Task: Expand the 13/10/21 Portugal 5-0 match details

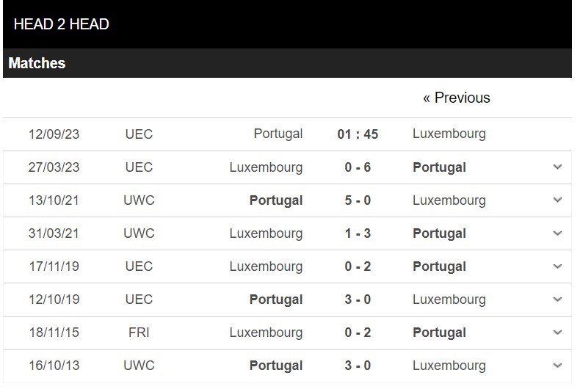Action: click(x=557, y=200)
